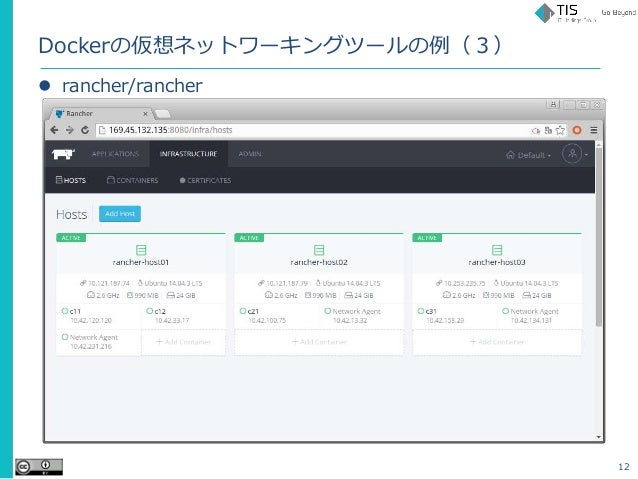Open Network Agent on rancher-host03

click(x=535, y=311)
